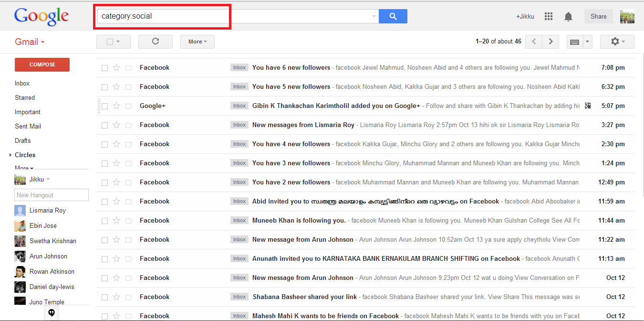Star the 'You have 6 new followers' email
Viewport: 644px width, 321px height.
116,68
